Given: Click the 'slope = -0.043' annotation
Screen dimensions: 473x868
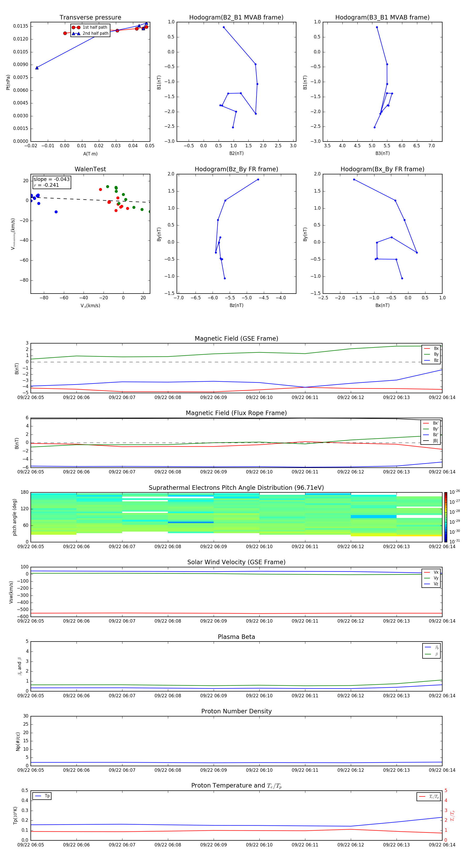Looking at the screenshot, I should [x=52, y=179].
